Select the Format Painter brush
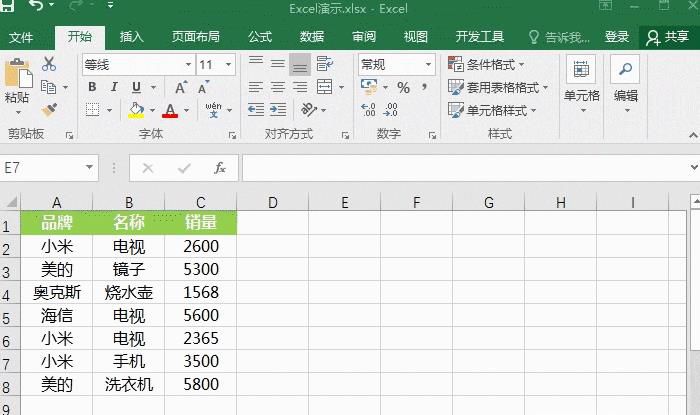The width and height of the screenshot is (700, 415). (x=49, y=110)
